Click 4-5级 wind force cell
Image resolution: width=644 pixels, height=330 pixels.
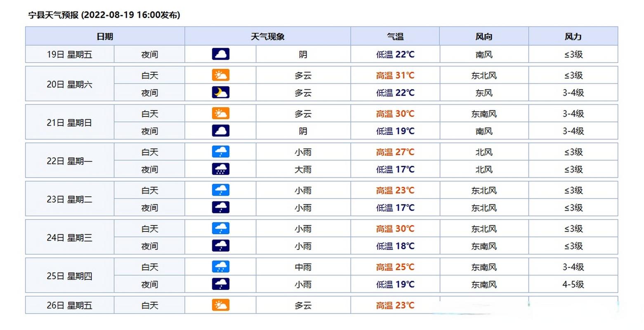point(573,284)
